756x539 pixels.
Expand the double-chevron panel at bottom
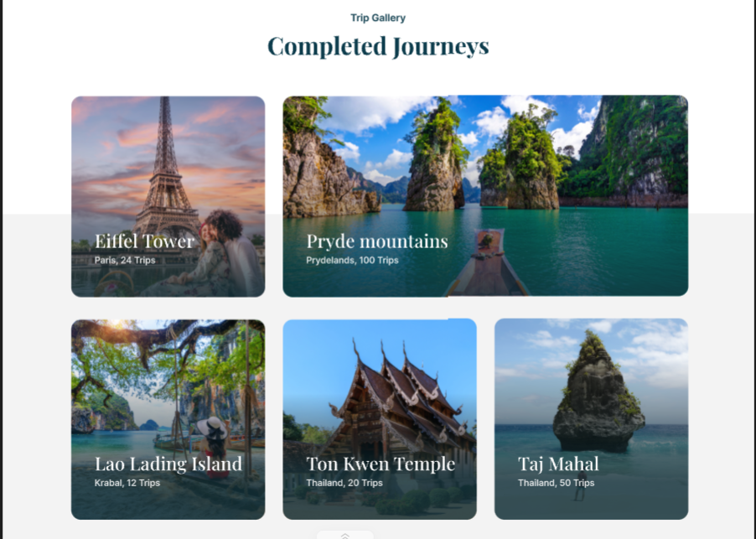345,535
